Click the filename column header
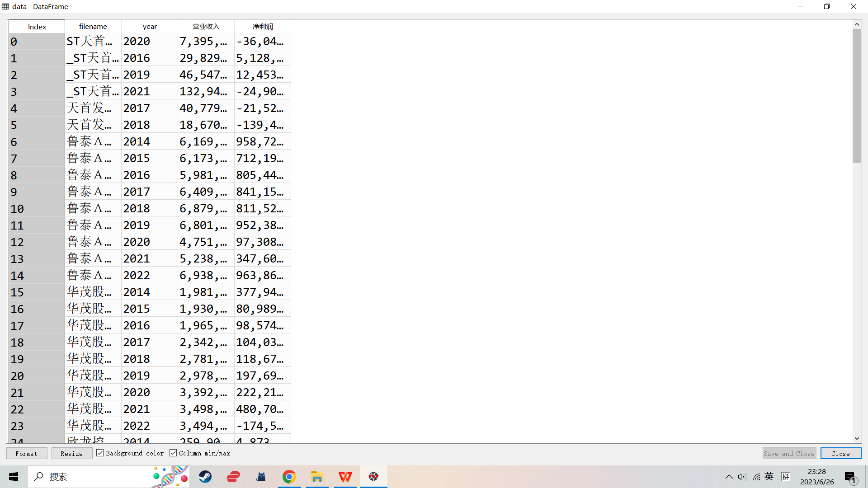This screenshot has width=868, height=488. click(x=93, y=26)
